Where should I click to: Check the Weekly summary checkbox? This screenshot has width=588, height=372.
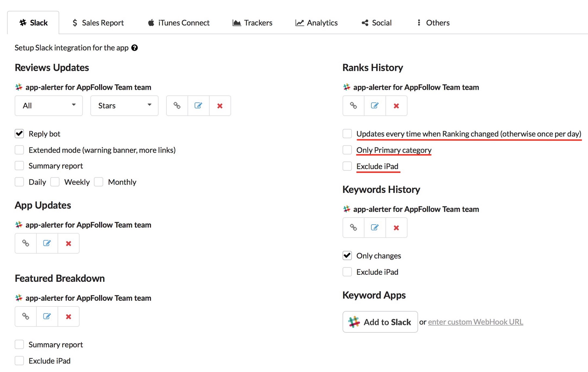[x=55, y=182]
